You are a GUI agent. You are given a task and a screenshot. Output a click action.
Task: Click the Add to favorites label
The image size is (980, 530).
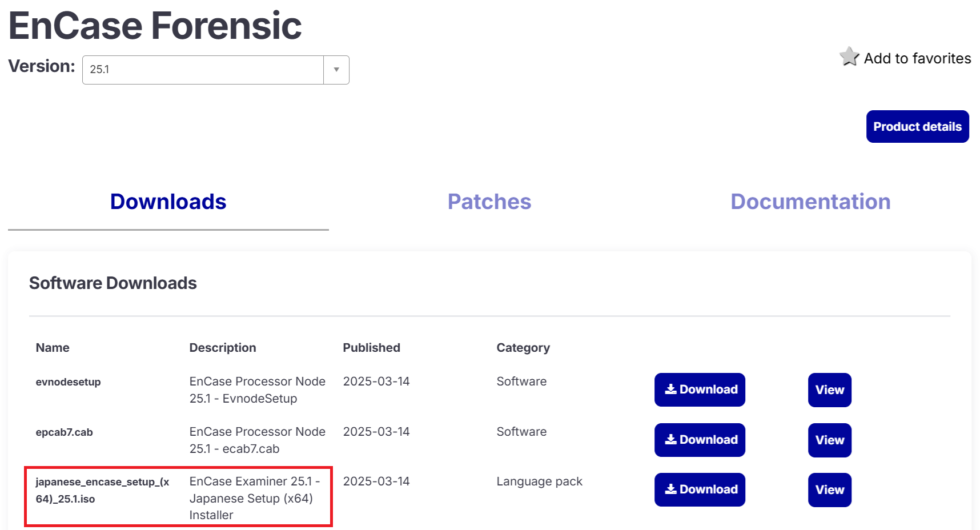(x=917, y=58)
